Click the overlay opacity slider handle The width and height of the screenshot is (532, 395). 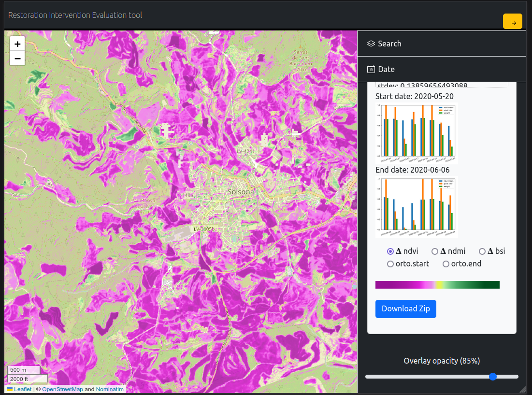[493, 377]
